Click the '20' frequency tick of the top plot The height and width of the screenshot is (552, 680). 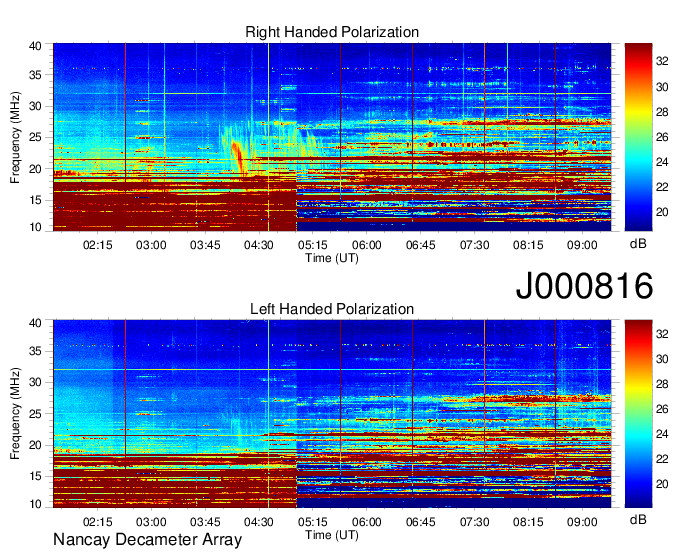click(35, 169)
